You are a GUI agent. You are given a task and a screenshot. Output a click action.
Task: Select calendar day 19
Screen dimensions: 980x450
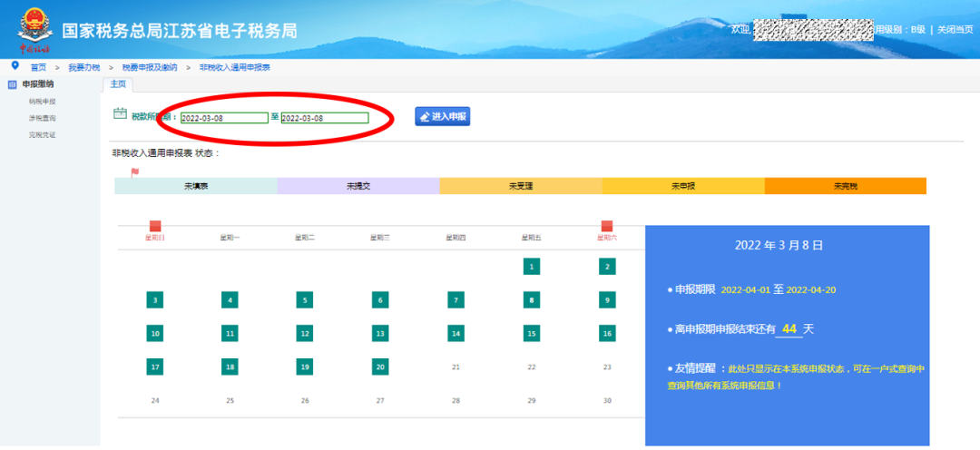[x=305, y=367]
